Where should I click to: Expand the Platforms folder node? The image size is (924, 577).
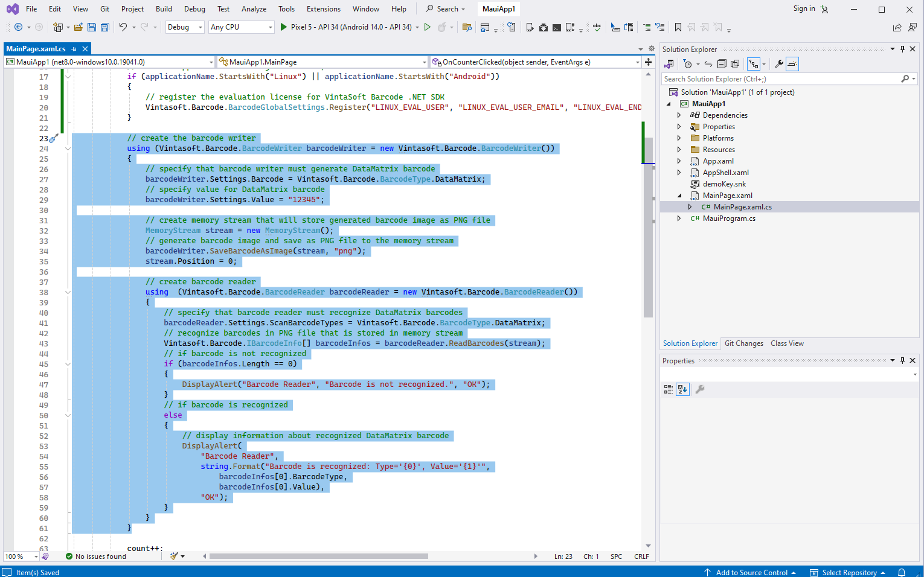(x=679, y=138)
